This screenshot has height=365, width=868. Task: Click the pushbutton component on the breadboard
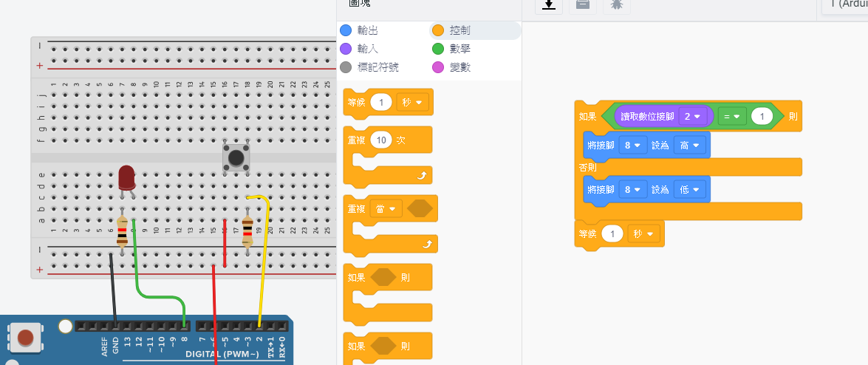[236, 157]
